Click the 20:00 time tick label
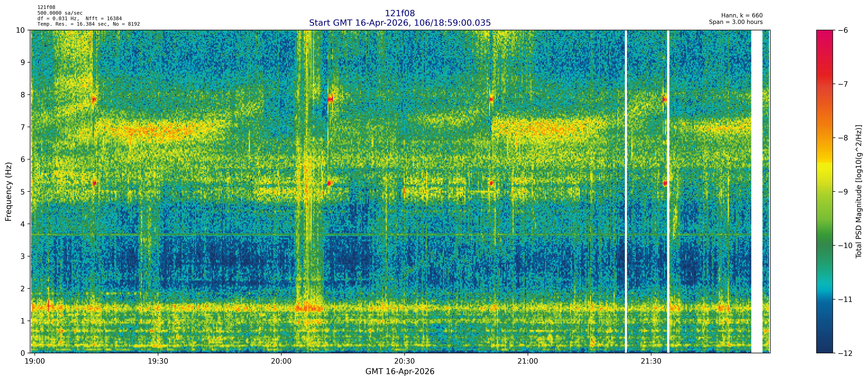 (281, 362)
